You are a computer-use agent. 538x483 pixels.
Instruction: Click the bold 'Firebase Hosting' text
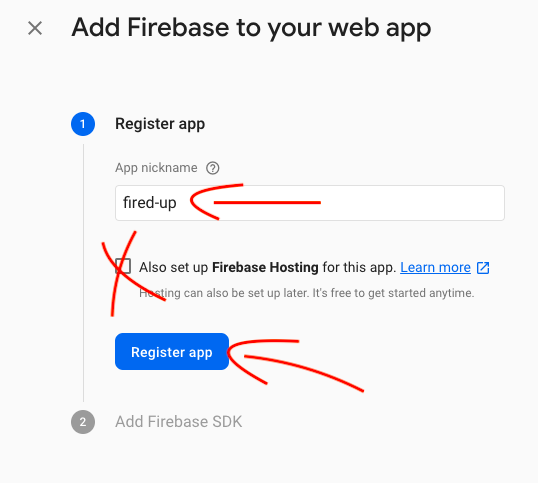[x=265, y=267]
